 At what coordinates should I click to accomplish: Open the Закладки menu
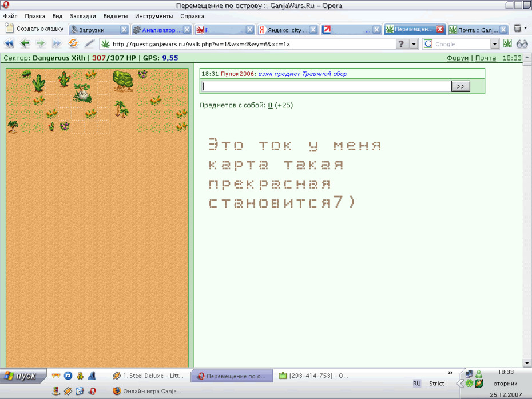click(x=83, y=16)
